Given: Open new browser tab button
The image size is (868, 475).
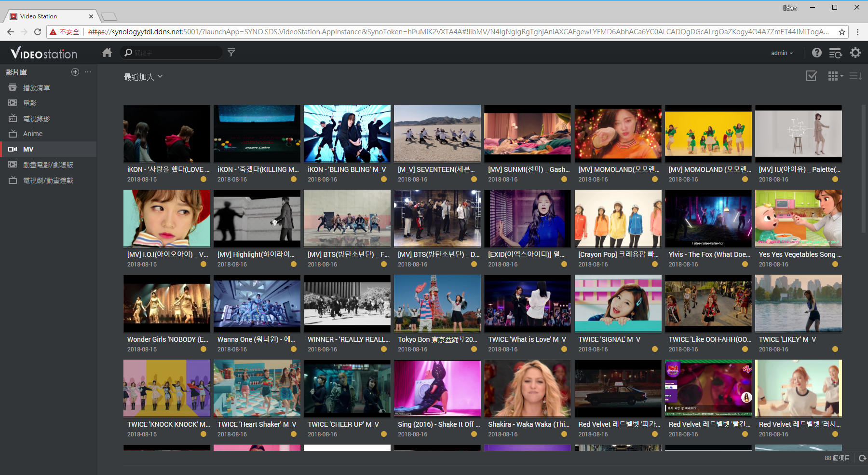Looking at the screenshot, I should coord(109,17).
